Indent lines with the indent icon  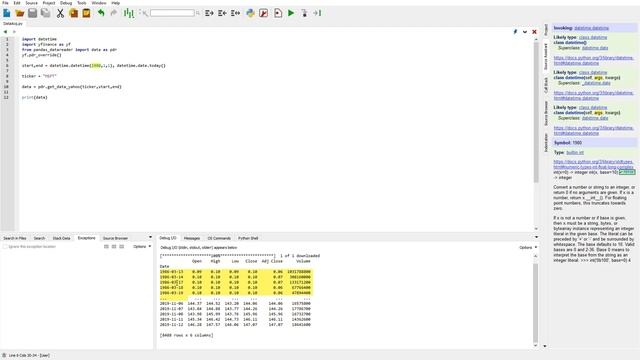tap(209, 13)
